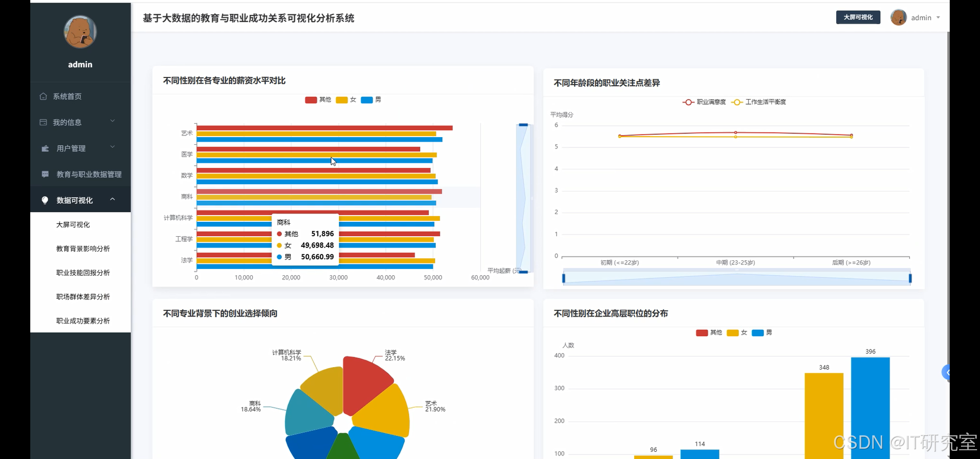Click the blue floating arrow icon at right edge
Image resolution: width=980 pixels, height=459 pixels.
pyautogui.click(x=946, y=372)
